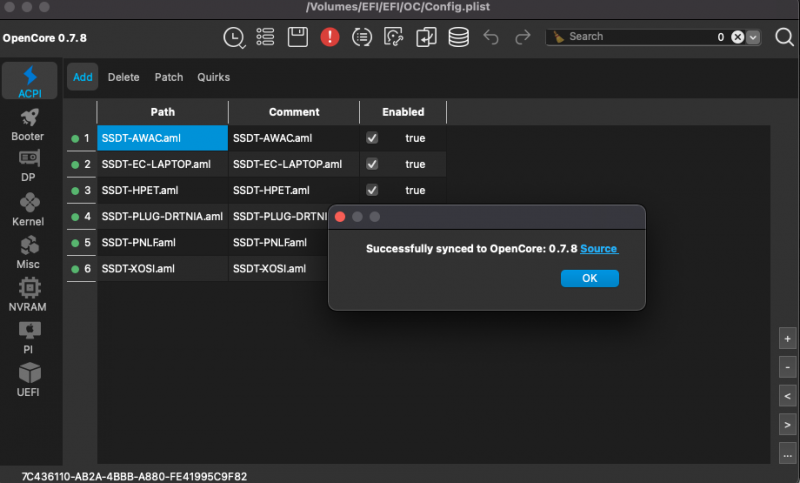Toggle Enabled checkbox for SSDT-EC-LAPTOP.aml
Image resolution: width=800 pixels, height=483 pixels.
tap(372, 164)
